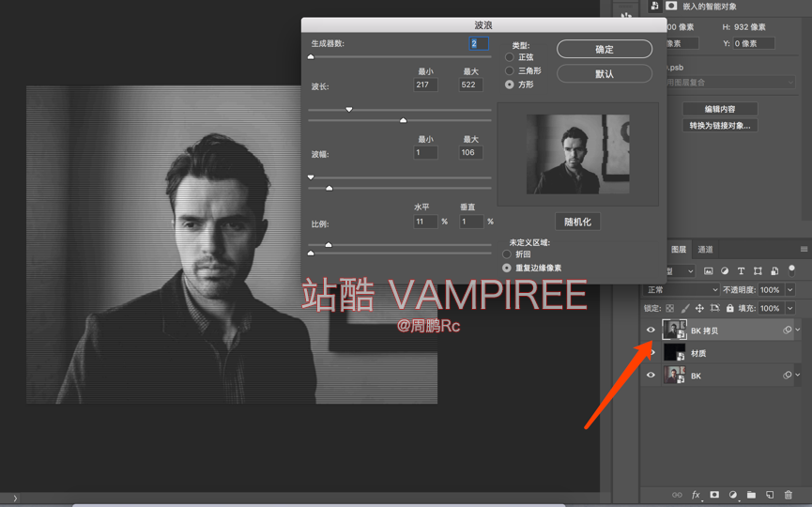Filter layers by pixel layer type
Viewport: 812px width, 507px height.
tap(708, 270)
